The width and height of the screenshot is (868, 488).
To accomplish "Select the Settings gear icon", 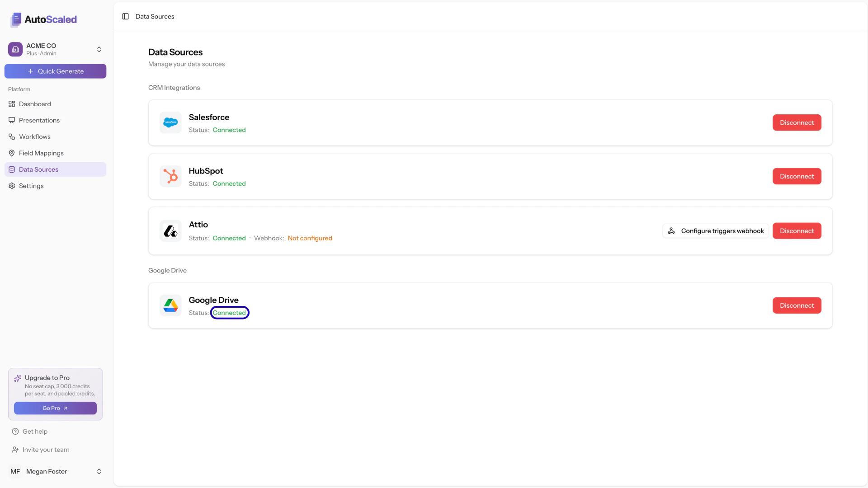I will coord(12,186).
